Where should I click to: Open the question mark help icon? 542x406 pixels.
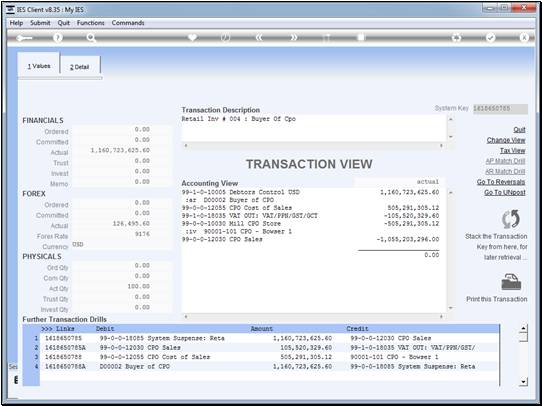click(x=58, y=38)
